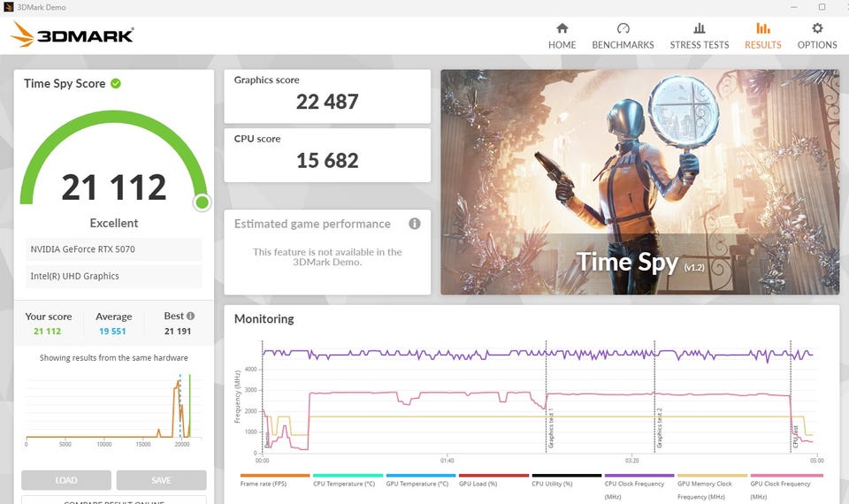
Task: Toggle the GPU Temperature legend series
Action: 421,480
